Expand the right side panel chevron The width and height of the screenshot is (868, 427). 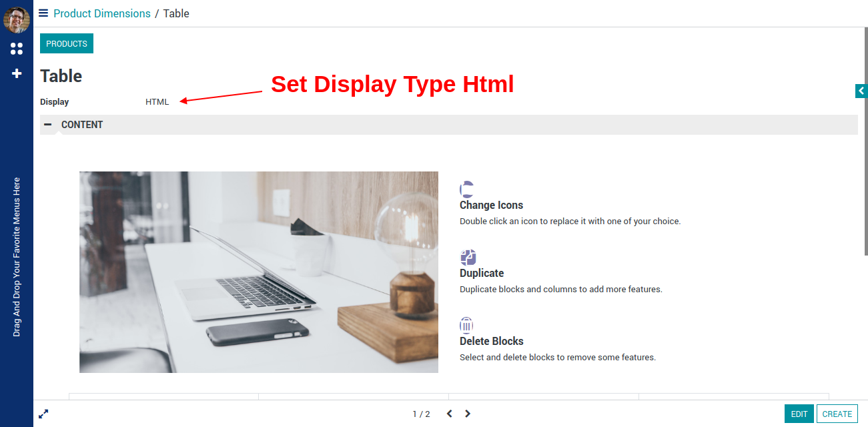[861, 91]
